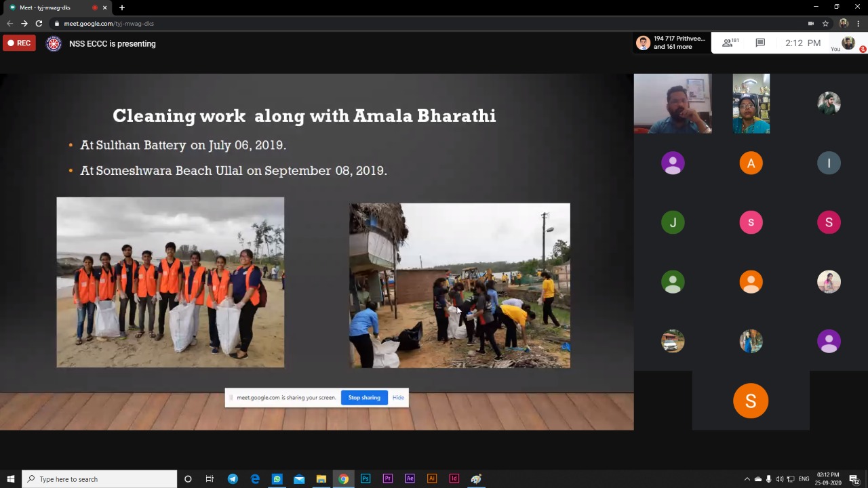Screen dimensions: 868x488
Task: Toggle system volume icon in tray
Action: (780, 479)
